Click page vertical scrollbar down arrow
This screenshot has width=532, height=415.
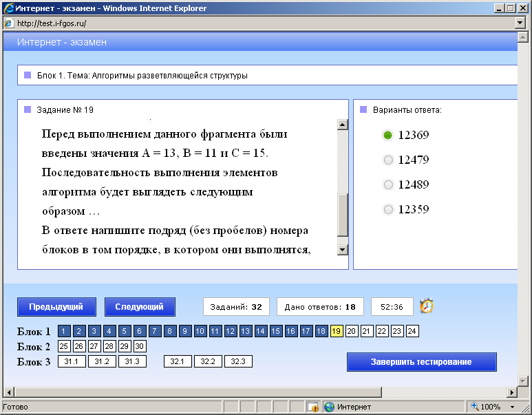[522, 381]
